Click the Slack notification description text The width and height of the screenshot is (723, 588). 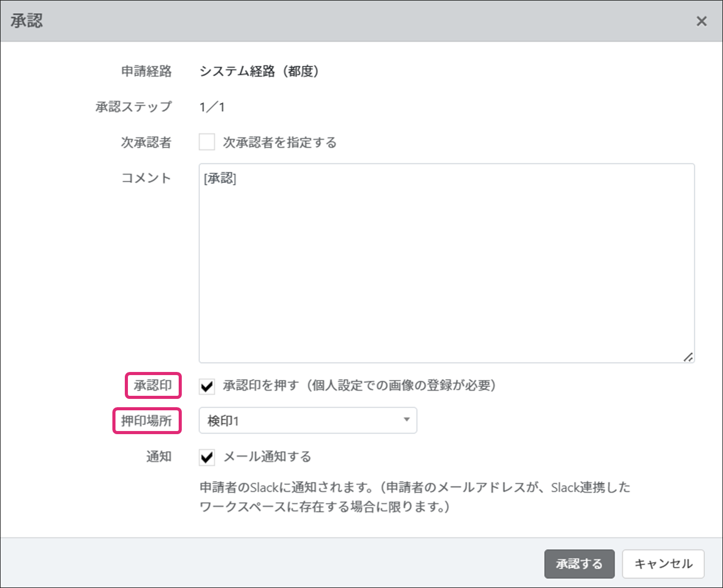pos(414,497)
